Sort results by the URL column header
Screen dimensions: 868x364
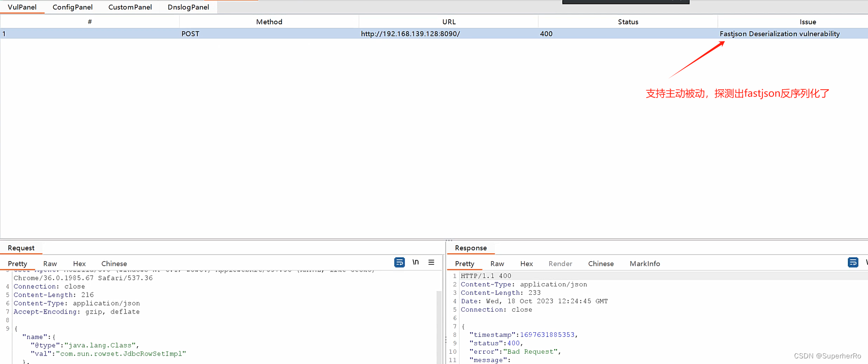point(449,21)
